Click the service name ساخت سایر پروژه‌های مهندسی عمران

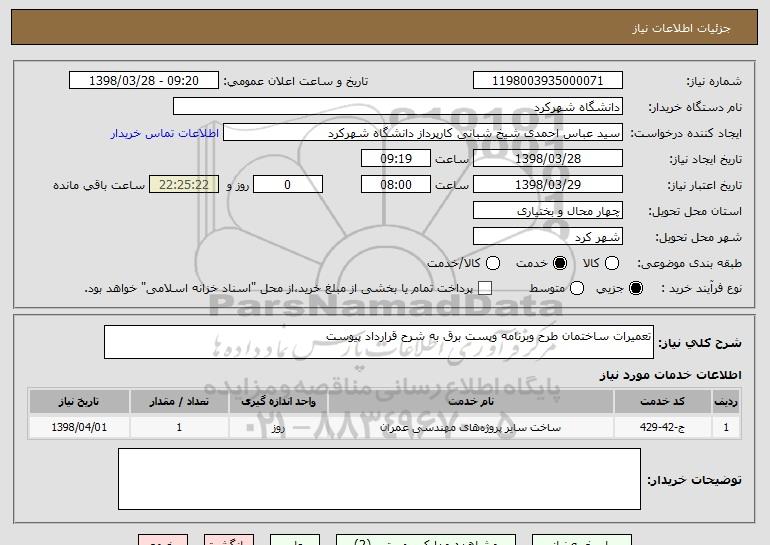[470, 427]
